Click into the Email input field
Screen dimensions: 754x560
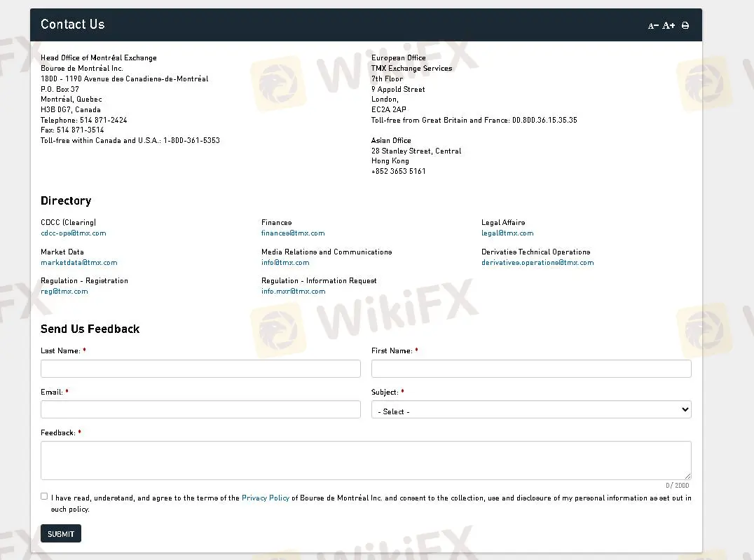point(200,409)
